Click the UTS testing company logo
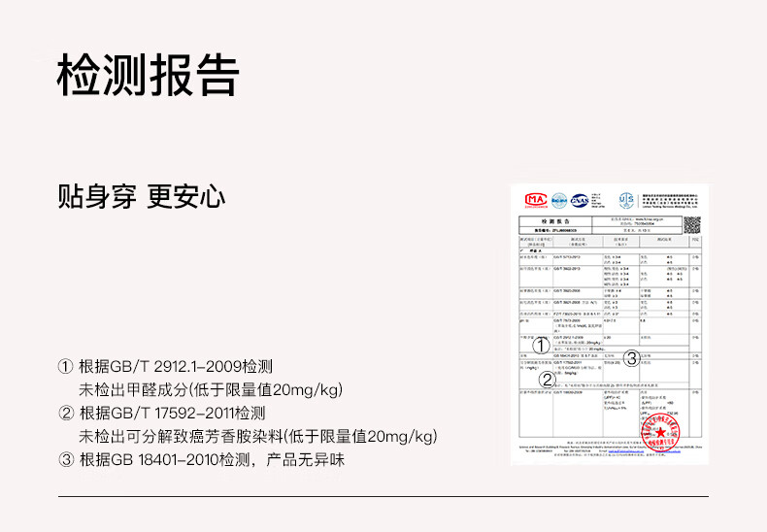767x532 pixels. (626, 200)
